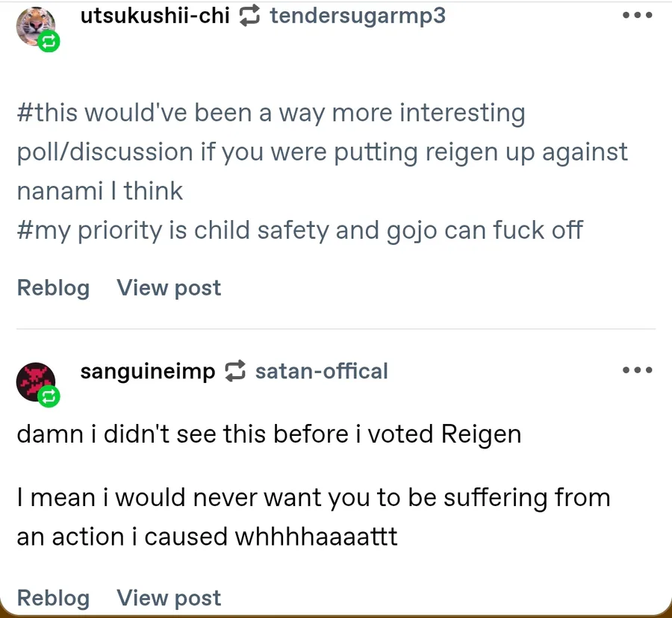
Task: Click the reblog arrows icon beside sanguineimp
Action: coord(235,370)
